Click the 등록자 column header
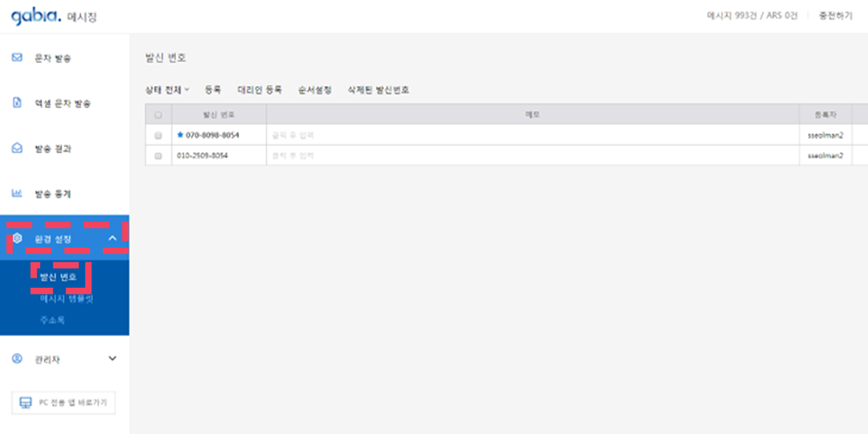Viewport: 868px width, 434px height. [x=826, y=115]
